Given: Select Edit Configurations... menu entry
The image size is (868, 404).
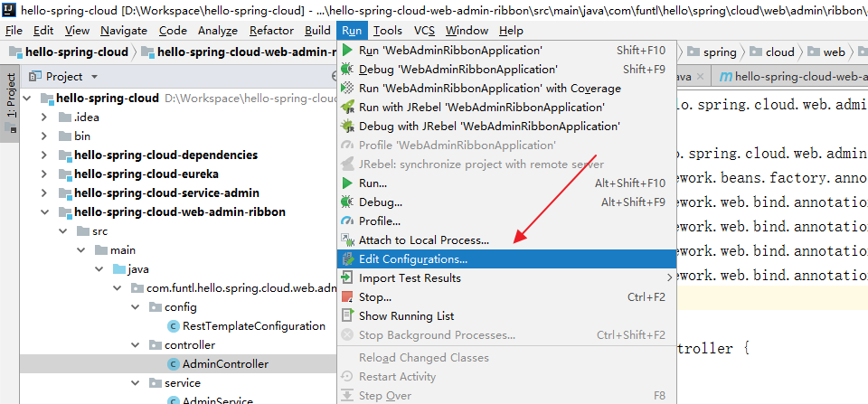Looking at the screenshot, I should point(506,259).
